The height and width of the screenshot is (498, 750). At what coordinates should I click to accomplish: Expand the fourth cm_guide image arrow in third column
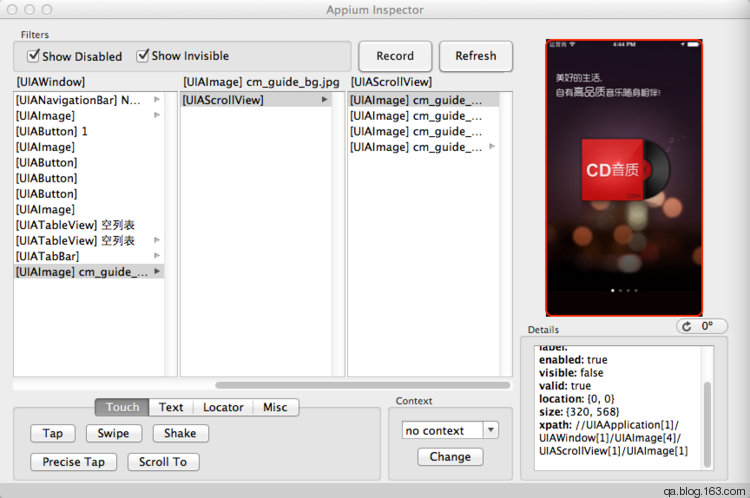pos(492,146)
